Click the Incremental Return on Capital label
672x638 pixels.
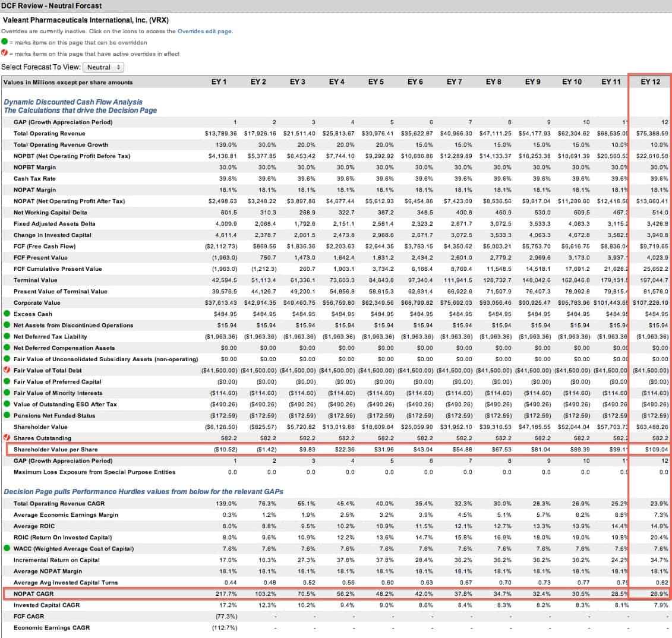[x=56, y=560]
